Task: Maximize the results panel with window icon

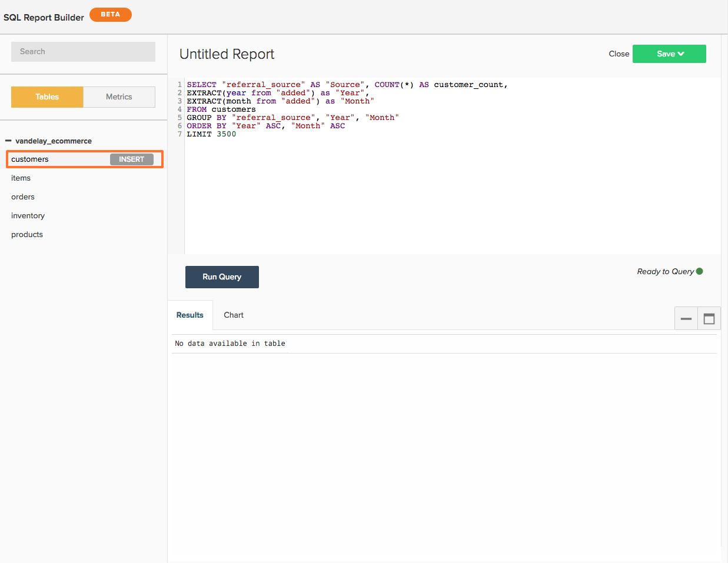Action: (x=709, y=318)
